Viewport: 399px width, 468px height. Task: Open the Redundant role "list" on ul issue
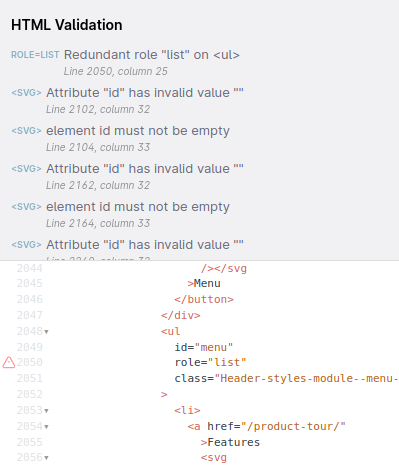(152, 55)
